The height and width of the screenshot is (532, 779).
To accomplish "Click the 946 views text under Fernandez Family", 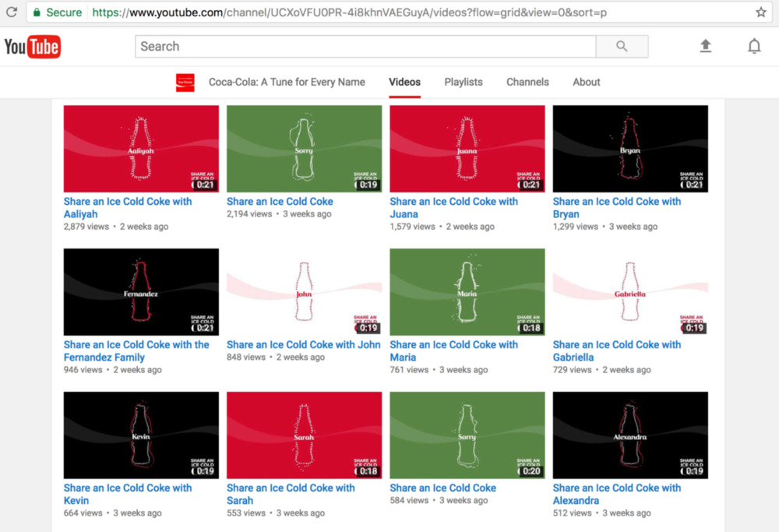I will pos(83,370).
